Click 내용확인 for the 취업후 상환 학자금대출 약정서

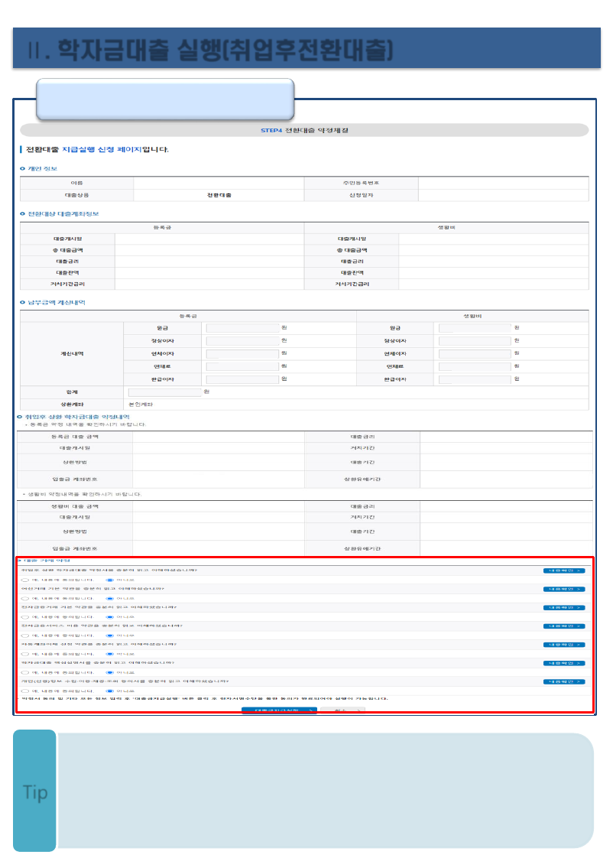[x=564, y=571]
